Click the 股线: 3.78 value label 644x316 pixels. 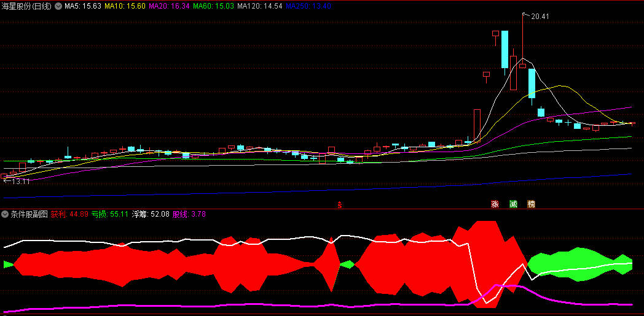pos(189,214)
